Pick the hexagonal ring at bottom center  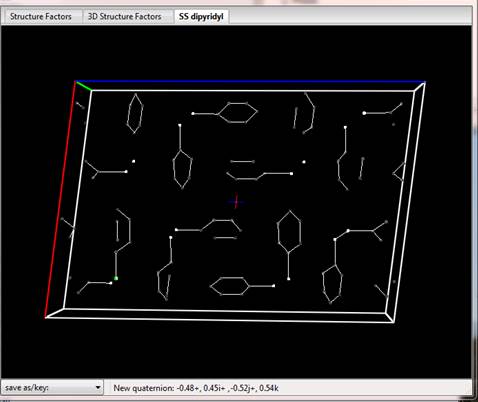click(x=229, y=286)
